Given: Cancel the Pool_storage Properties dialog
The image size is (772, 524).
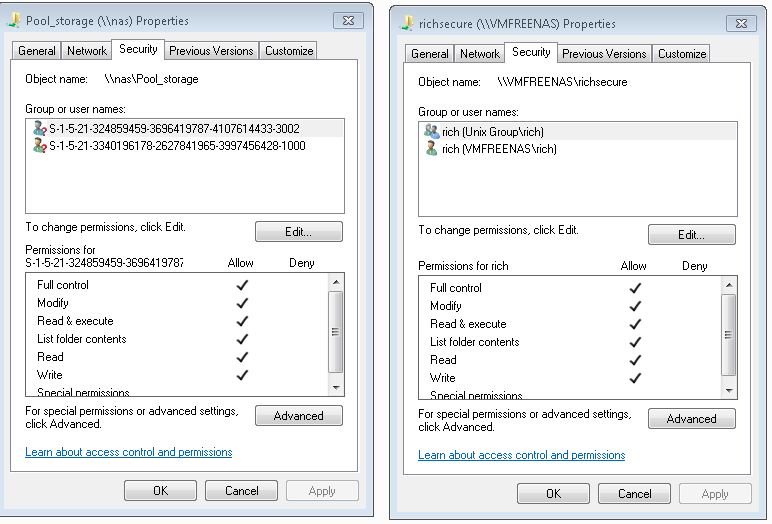Looking at the screenshot, I should click(242, 491).
